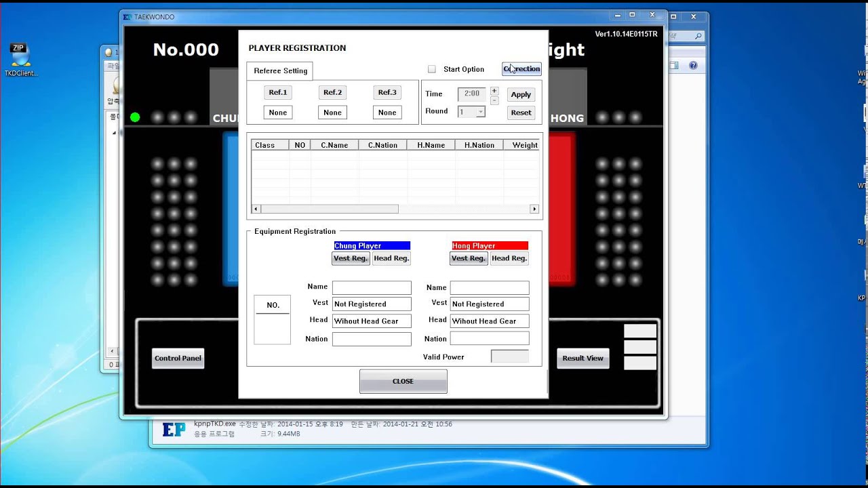Click the Hong player Nation field
This screenshot has width=868, height=488.
(x=490, y=339)
